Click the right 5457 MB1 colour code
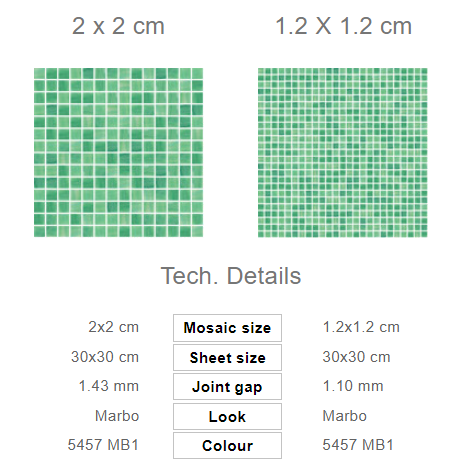The width and height of the screenshot is (457, 465). point(358,445)
